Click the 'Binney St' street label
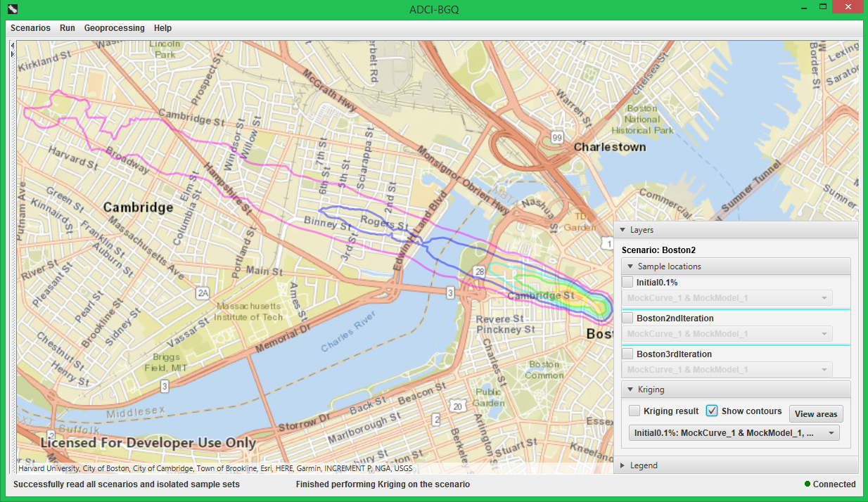Image resolution: width=868 pixels, height=502 pixels. click(326, 222)
